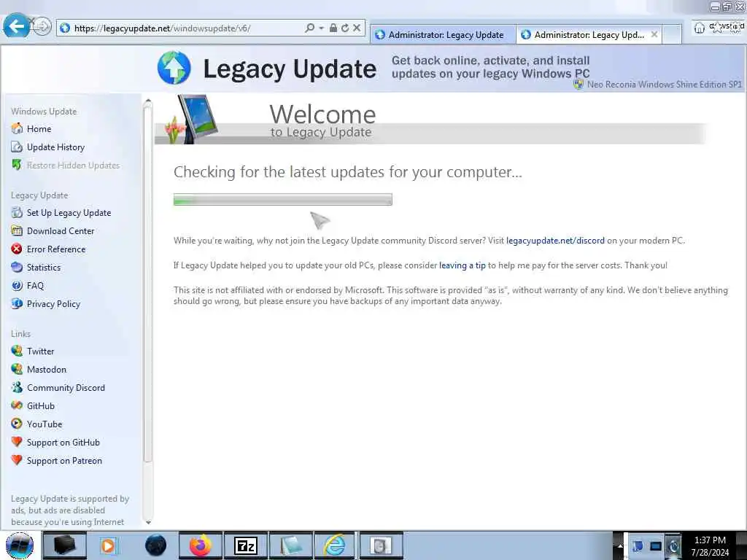This screenshot has width=747, height=560.
Task: Open the Privacy Policy link
Action: (53, 304)
